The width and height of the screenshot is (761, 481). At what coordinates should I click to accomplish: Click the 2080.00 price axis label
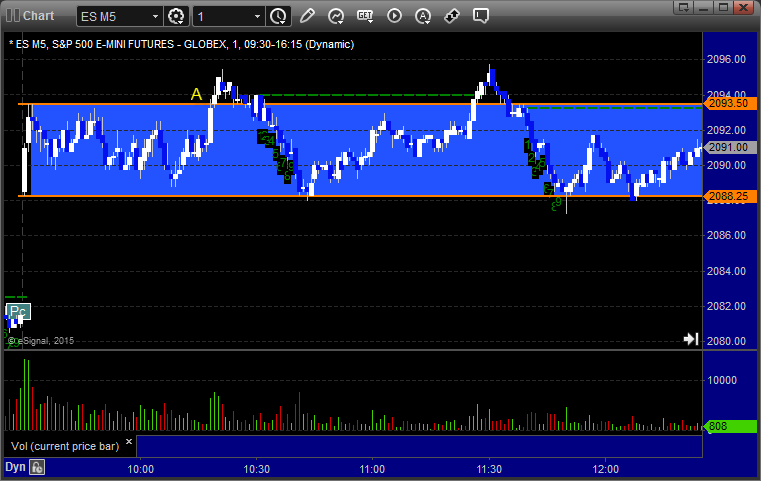pyautogui.click(x=726, y=341)
